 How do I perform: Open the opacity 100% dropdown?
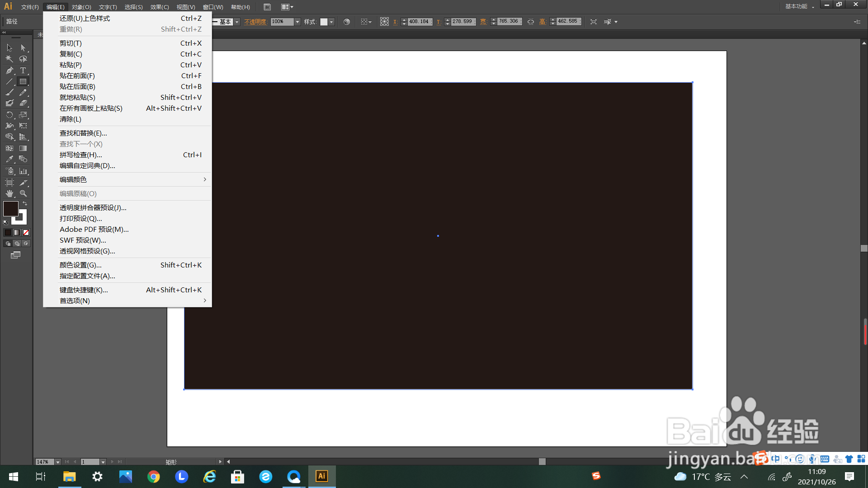297,22
